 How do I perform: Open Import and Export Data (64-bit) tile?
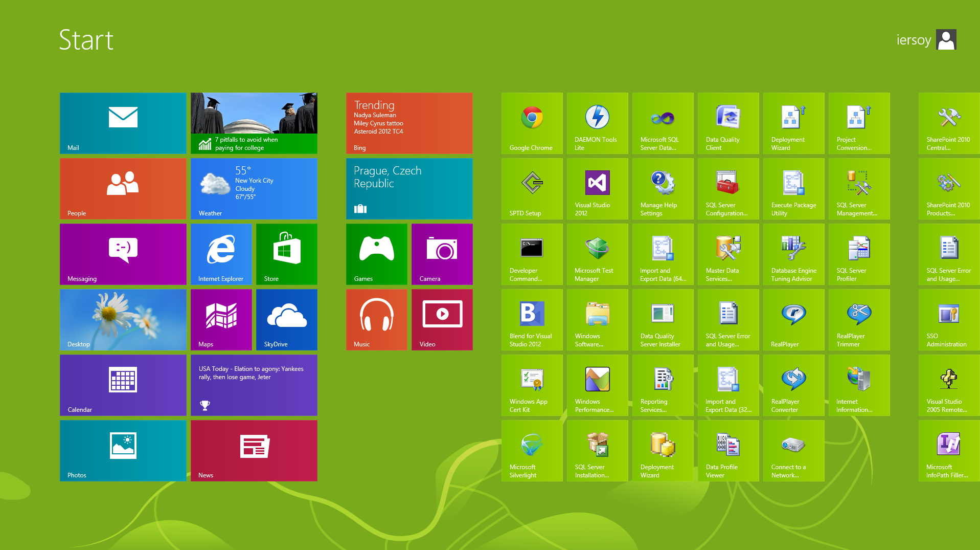[663, 254]
